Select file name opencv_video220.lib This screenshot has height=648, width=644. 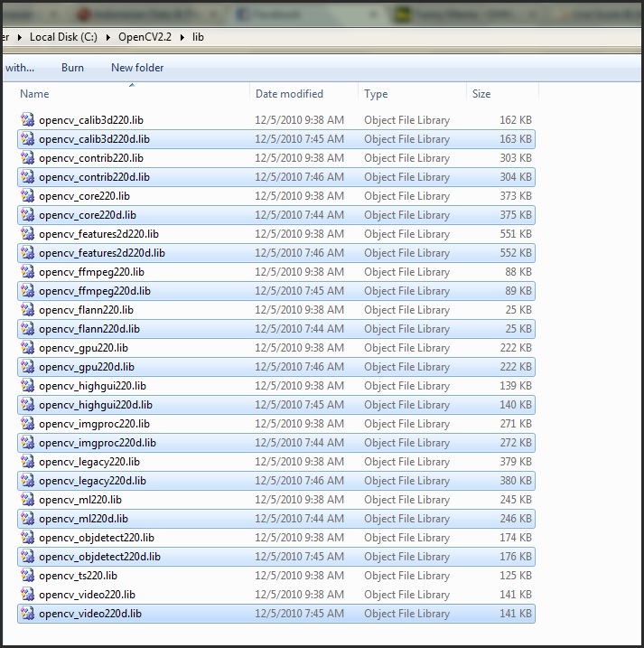click(x=87, y=595)
